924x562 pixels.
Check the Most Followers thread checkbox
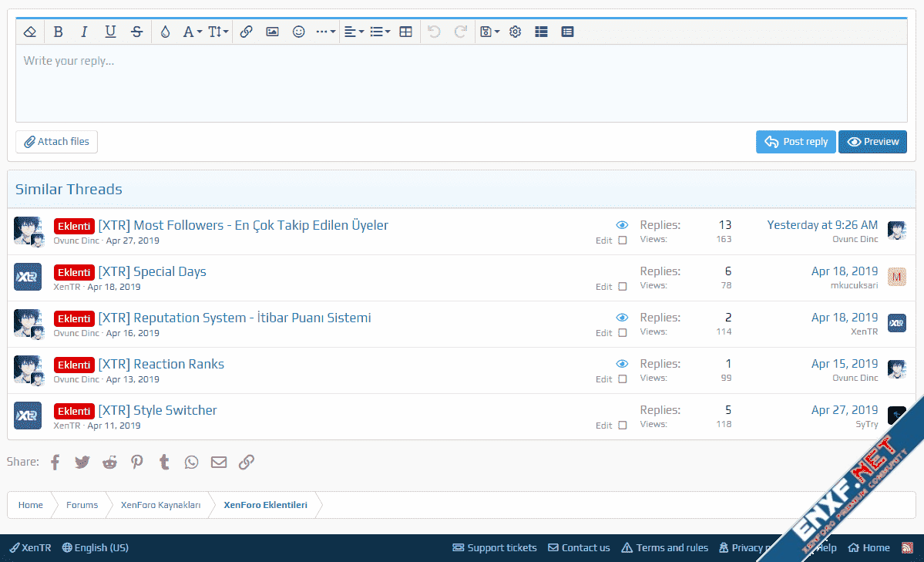coord(623,241)
